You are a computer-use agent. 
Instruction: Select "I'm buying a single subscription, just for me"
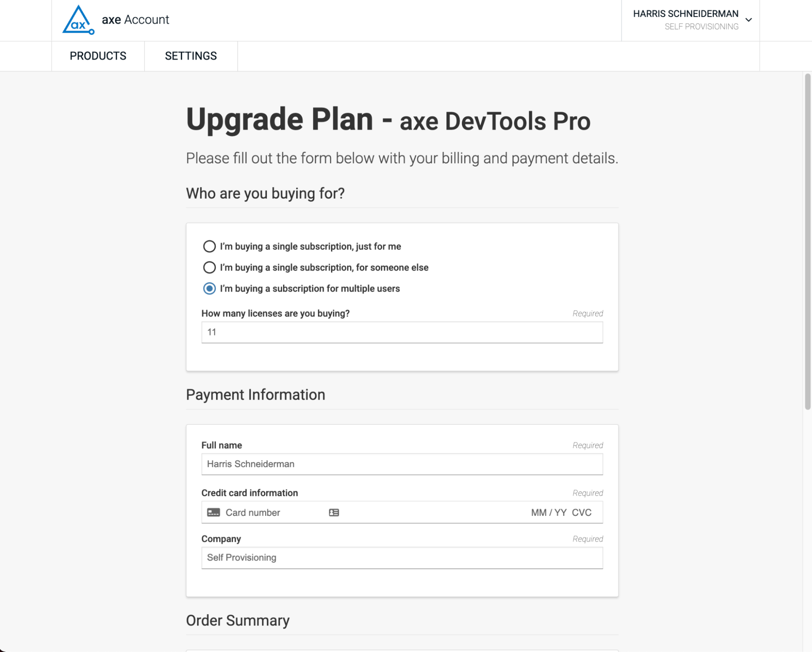tap(209, 246)
